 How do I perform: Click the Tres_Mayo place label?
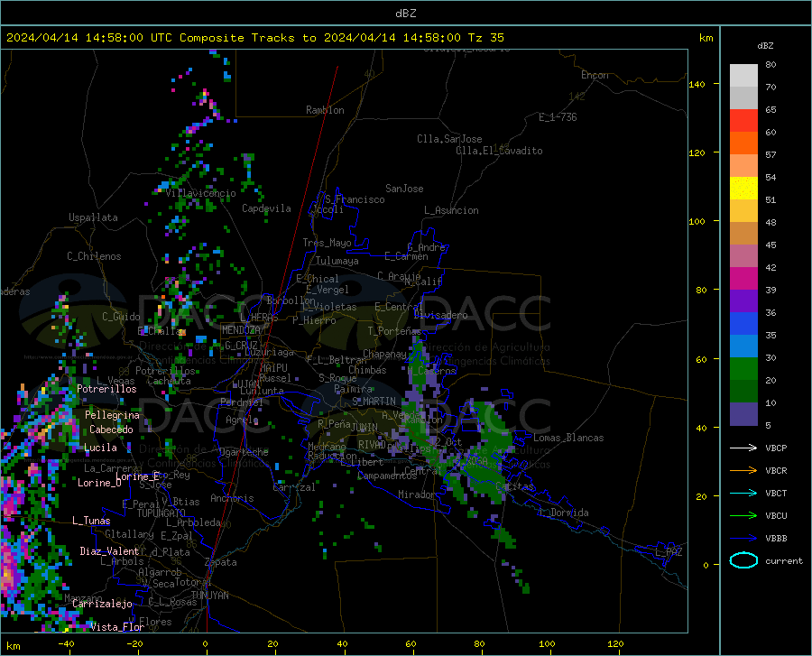327,243
